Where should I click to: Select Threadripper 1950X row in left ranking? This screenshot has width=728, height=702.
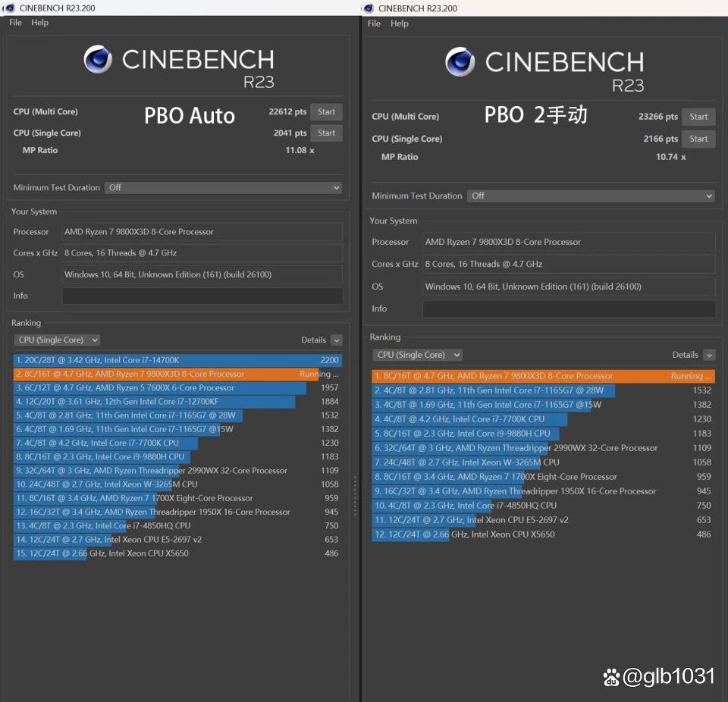tap(178, 512)
